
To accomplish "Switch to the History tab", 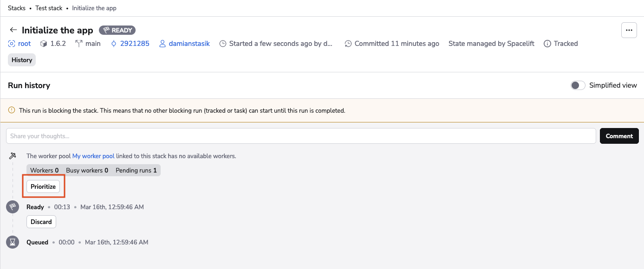I will tap(22, 60).
